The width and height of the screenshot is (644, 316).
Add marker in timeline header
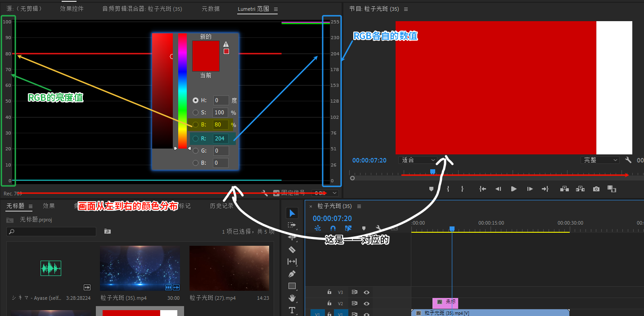coord(364,228)
